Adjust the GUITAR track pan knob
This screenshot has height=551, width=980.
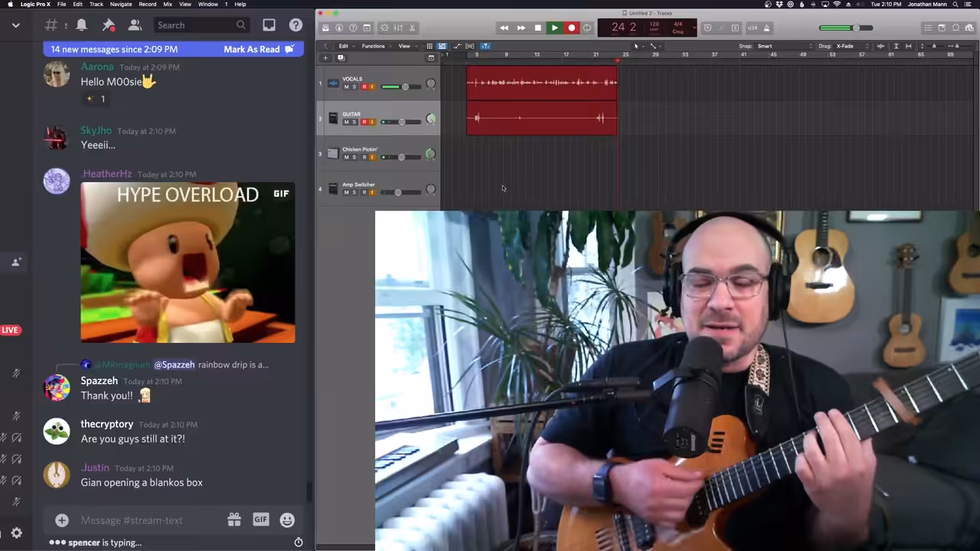click(x=430, y=119)
